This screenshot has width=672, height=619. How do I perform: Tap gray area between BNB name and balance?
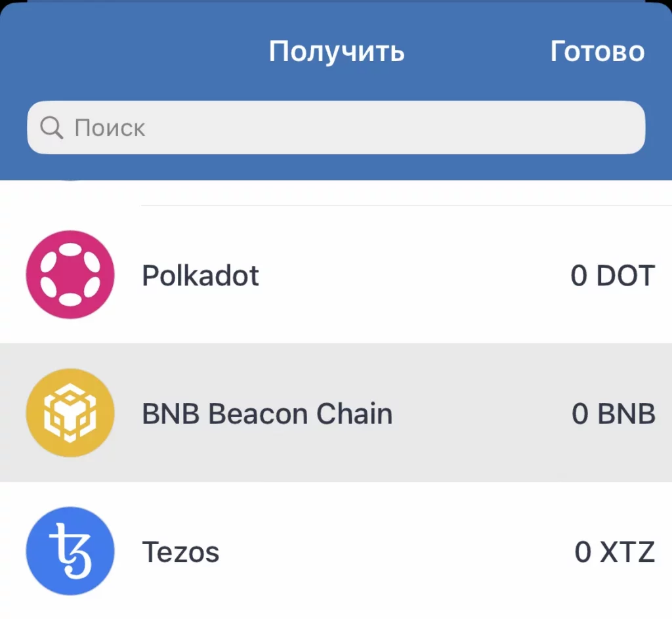tap(482, 414)
